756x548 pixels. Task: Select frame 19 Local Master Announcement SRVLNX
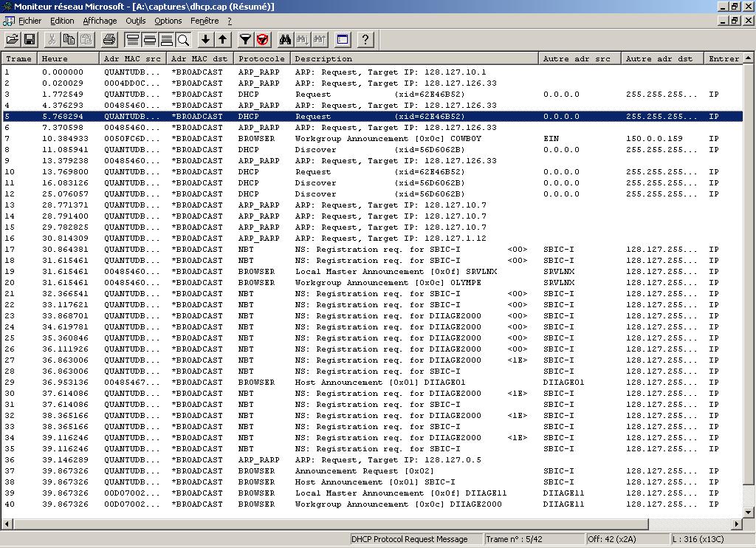click(372, 272)
